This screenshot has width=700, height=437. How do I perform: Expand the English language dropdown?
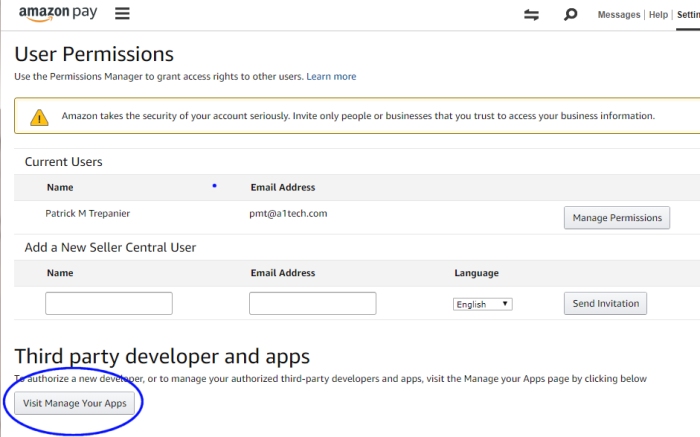[483, 304]
